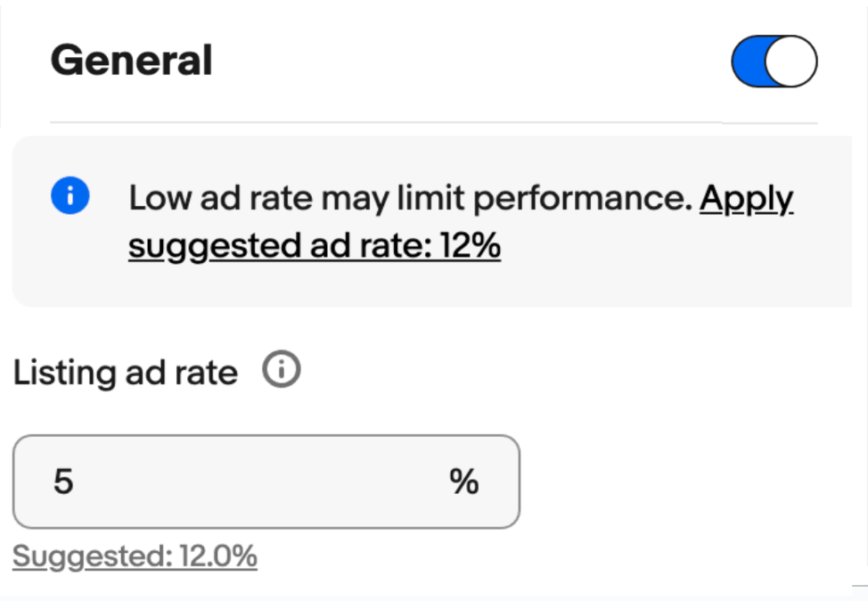Open the Listing ad rate info tooltip icon
The height and width of the screenshot is (601, 868).
[282, 370]
